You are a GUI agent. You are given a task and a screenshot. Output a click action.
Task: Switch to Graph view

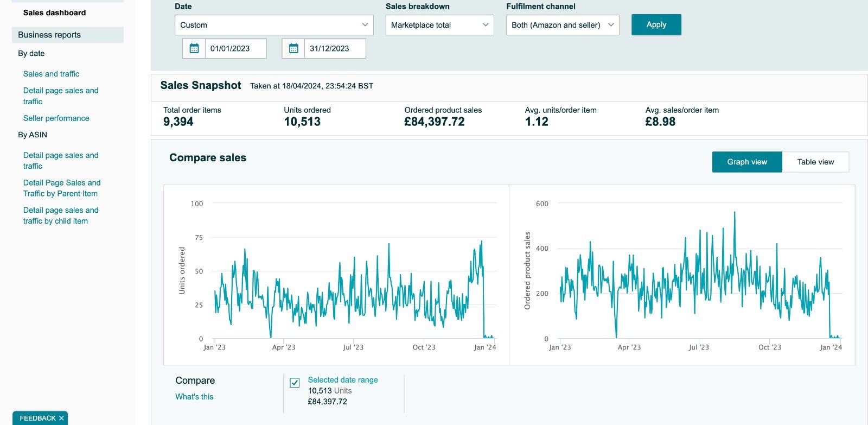click(747, 162)
